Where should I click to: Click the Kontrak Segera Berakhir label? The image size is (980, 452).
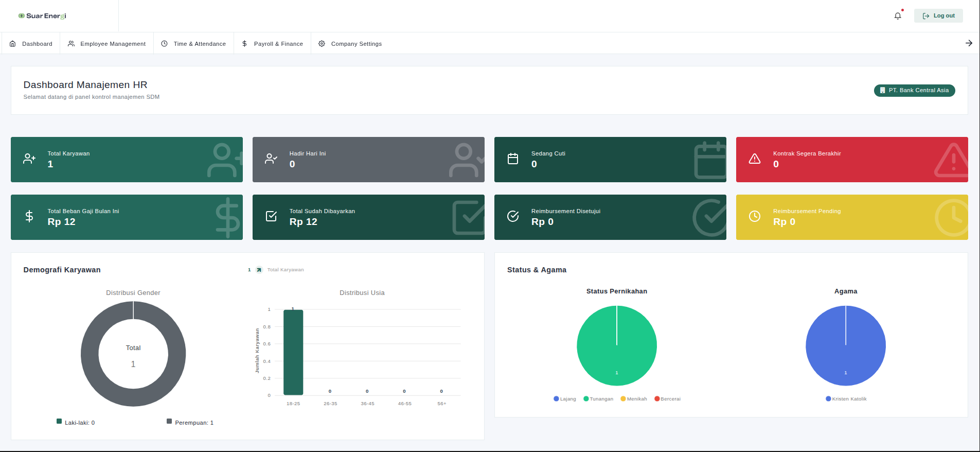click(807, 153)
